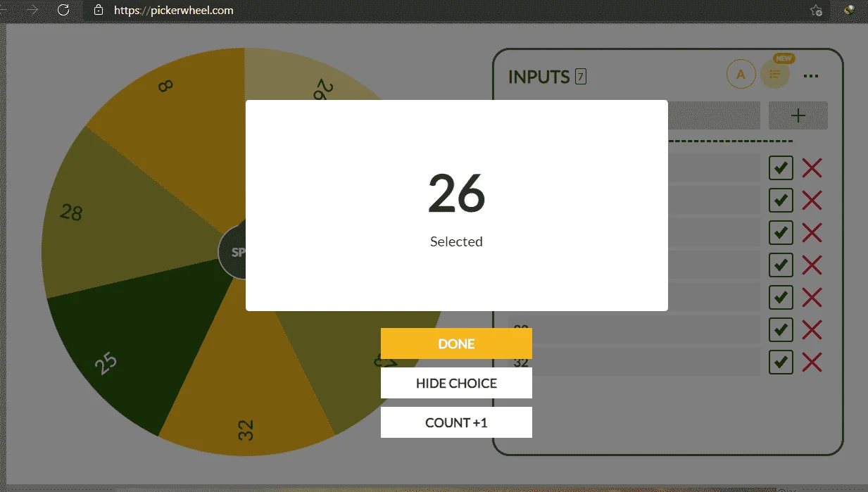Uncheck the second input row checkbox
This screenshot has width=868, height=492.
(x=781, y=201)
